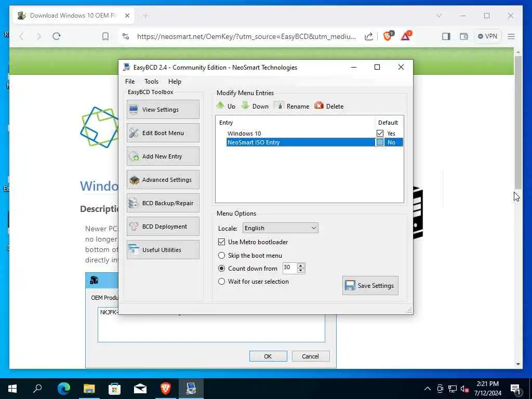Open Useful Utilities section
The image size is (532, 399).
click(x=163, y=250)
